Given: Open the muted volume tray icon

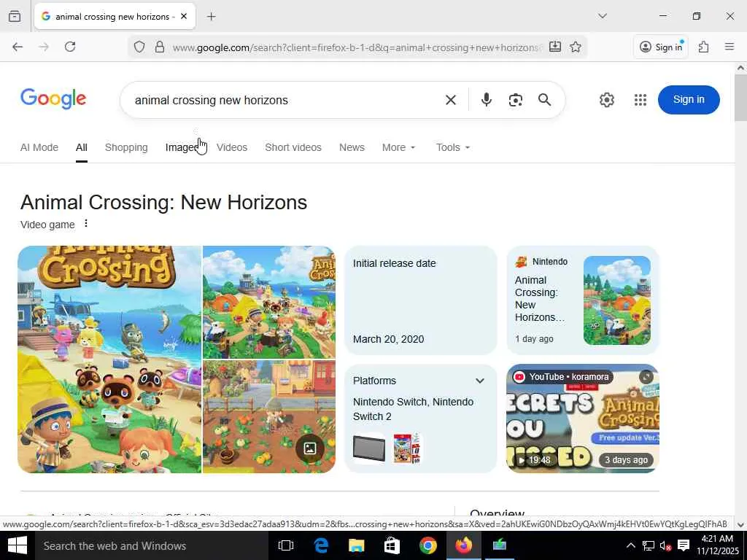Looking at the screenshot, I should (x=665, y=545).
